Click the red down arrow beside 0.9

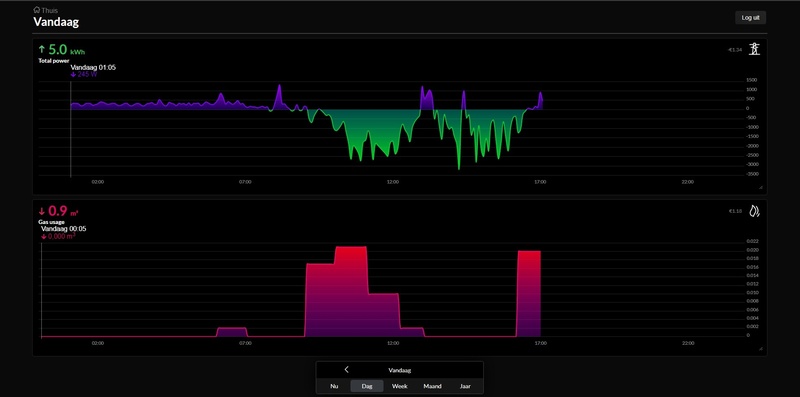tap(42, 211)
